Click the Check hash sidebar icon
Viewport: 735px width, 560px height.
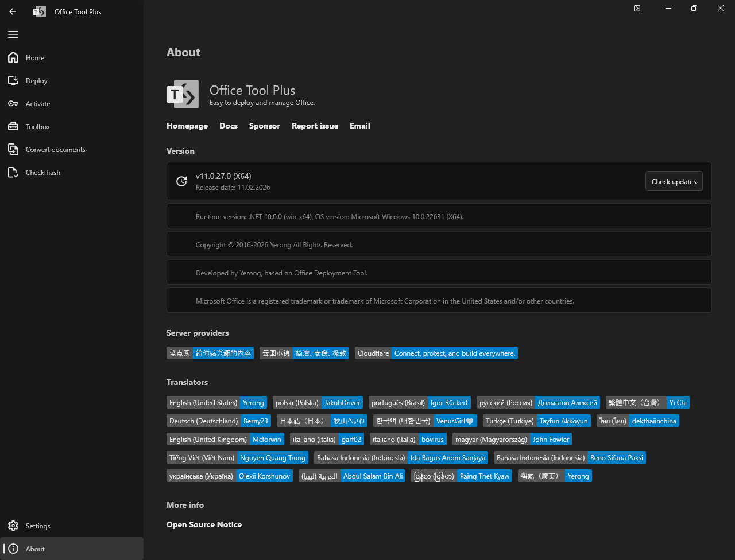13,172
